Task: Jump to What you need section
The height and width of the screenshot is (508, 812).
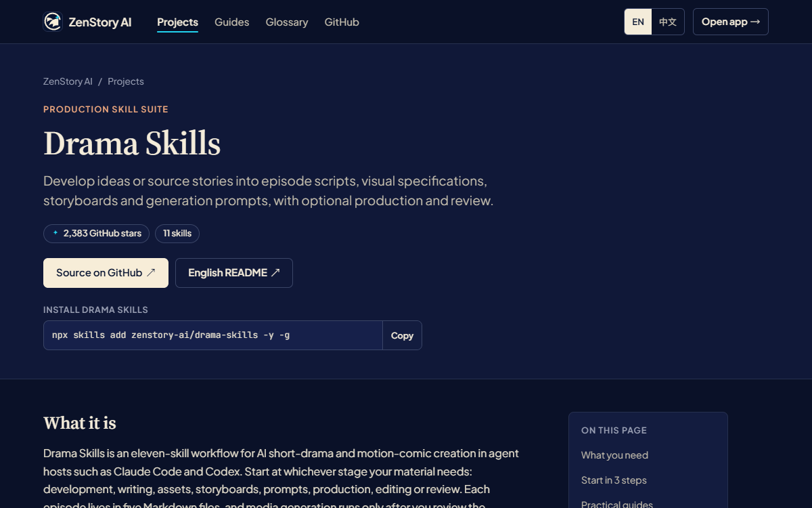Action: [614, 455]
